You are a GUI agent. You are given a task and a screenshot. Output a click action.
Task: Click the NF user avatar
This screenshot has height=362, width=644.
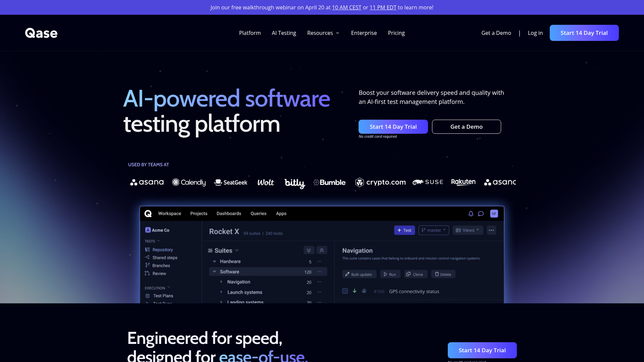[x=494, y=214]
